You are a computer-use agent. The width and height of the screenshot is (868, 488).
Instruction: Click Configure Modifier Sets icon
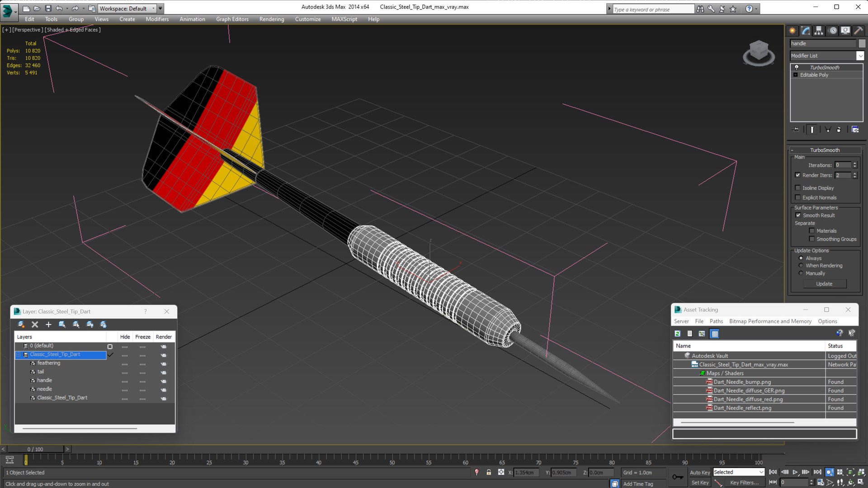[855, 129]
